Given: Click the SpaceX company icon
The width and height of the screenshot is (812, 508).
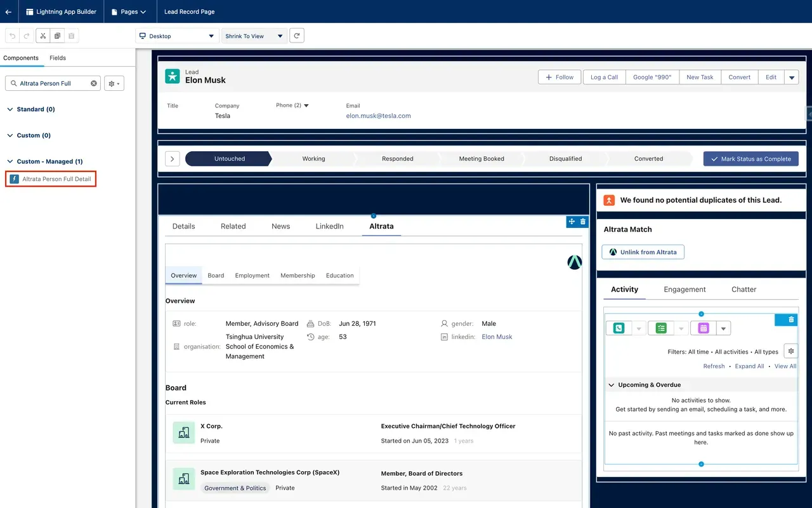Looking at the screenshot, I should [184, 479].
